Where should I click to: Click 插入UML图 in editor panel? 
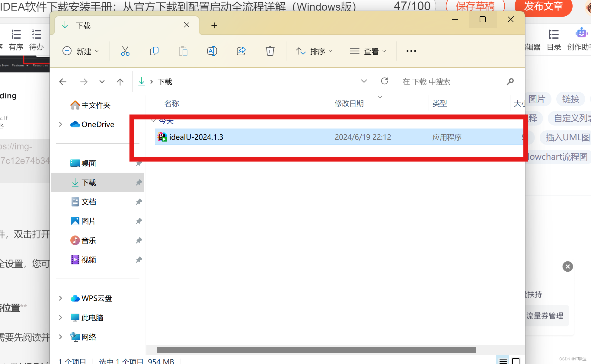click(x=566, y=137)
